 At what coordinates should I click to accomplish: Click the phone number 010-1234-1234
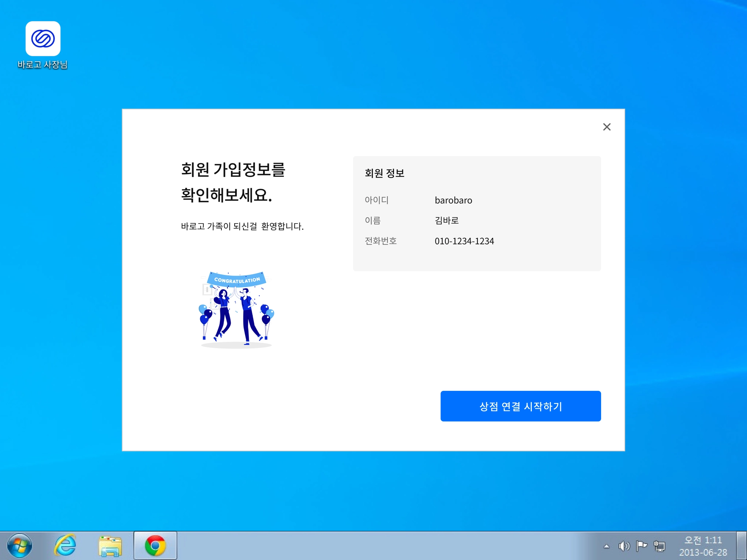tap(464, 241)
